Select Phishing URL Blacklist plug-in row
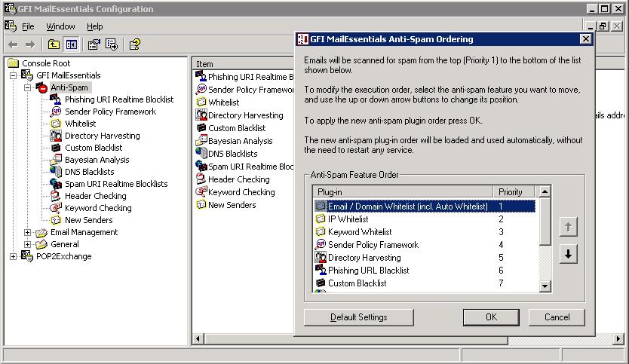This screenshot has width=629, height=364. click(425, 271)
